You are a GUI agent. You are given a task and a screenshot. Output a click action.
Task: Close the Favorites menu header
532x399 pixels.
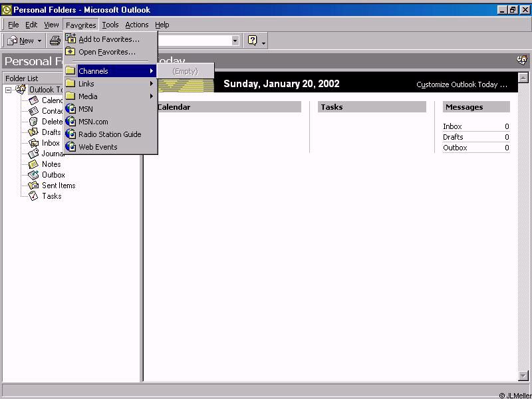coord(80,25)
